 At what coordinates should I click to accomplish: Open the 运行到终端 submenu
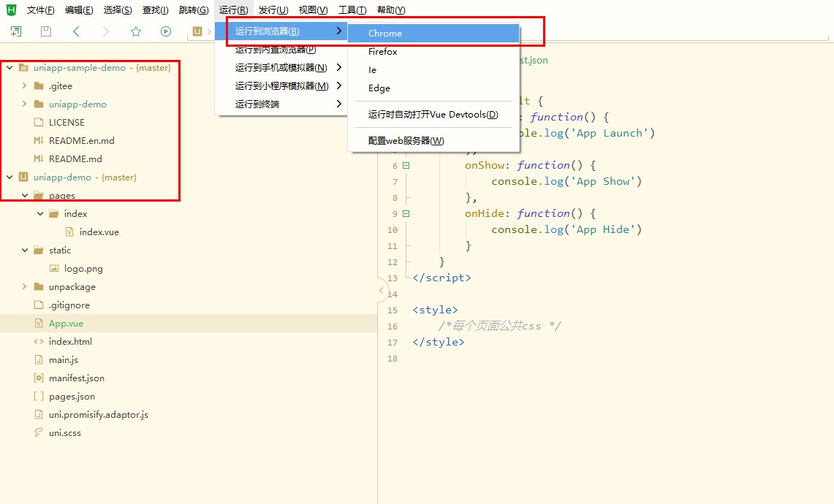281,104
